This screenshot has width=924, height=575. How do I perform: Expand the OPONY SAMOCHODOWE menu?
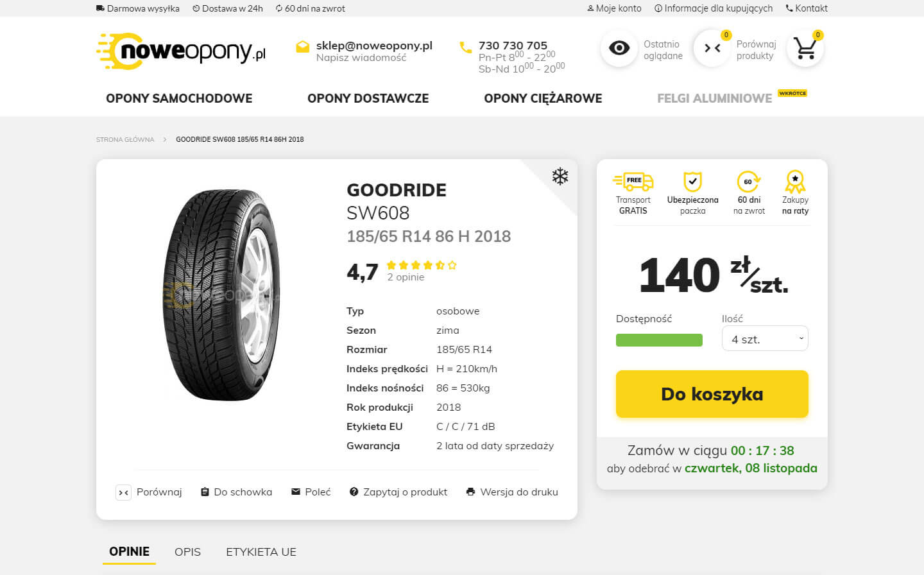[x=178, y=98]
